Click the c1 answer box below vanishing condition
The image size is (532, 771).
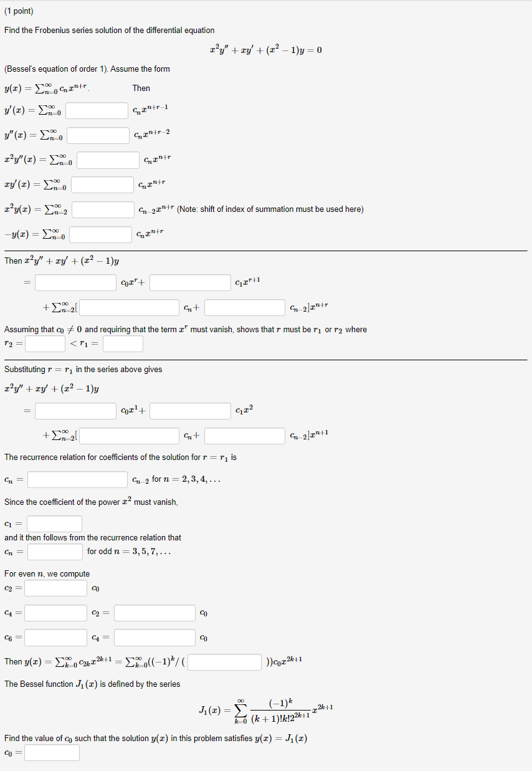(54, 524)
